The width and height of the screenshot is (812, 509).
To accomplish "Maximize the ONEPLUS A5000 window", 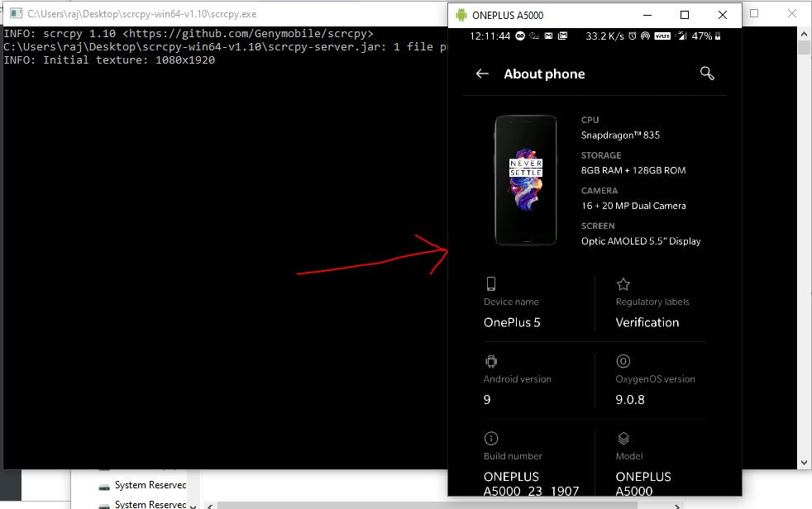I will click(x=685, y=15).
